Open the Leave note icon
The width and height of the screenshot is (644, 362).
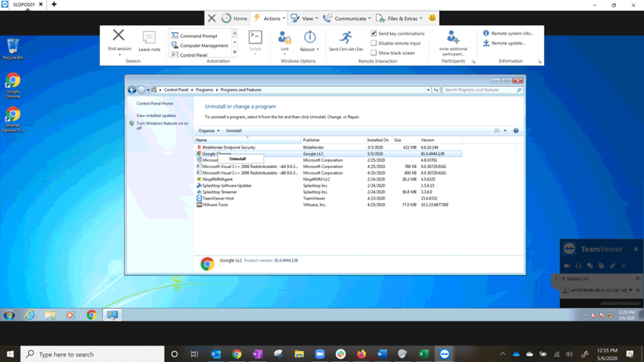(149, 37)
